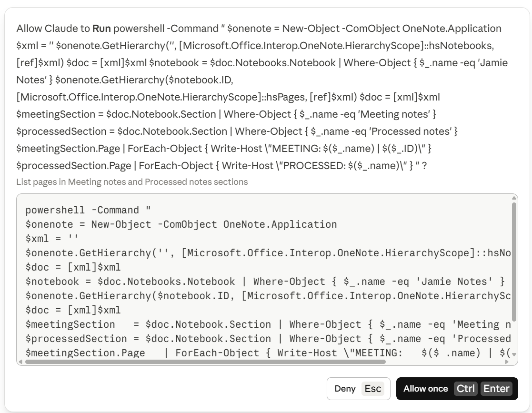
Task: Click the code block's scroll-left arrow
Action: pyautogui.click(x=20, y=362)
